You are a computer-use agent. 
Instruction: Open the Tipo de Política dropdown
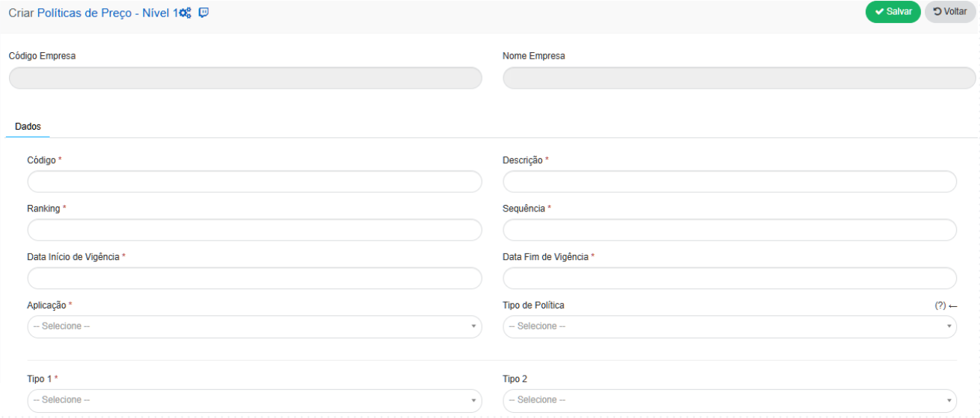[x=729, y=326]
